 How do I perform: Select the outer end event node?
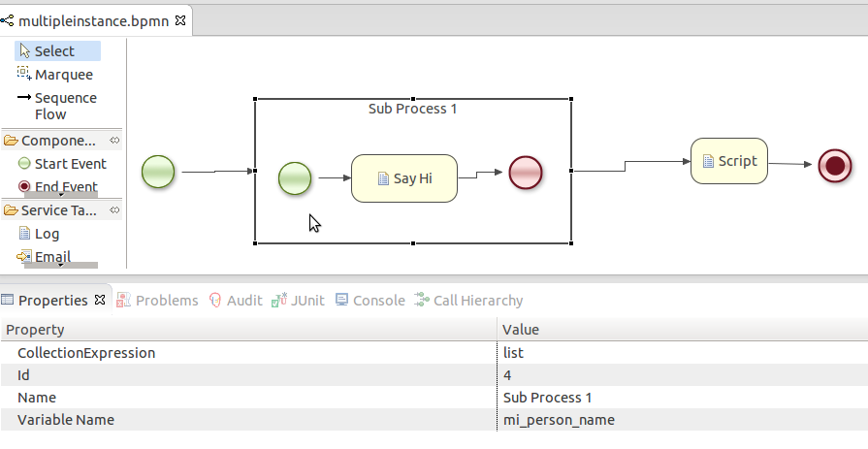click(x=834, y=166)
